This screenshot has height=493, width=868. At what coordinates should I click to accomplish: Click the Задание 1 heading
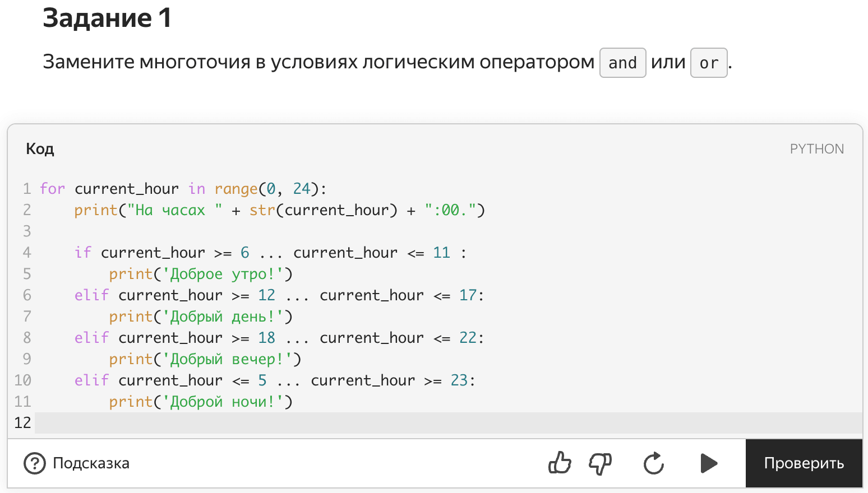click(107, 18)
